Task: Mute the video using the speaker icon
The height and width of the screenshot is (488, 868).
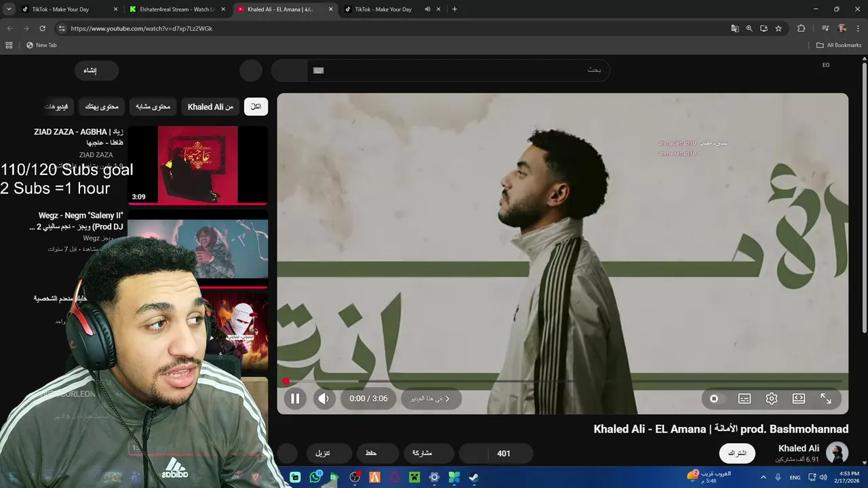Action: 323,399
